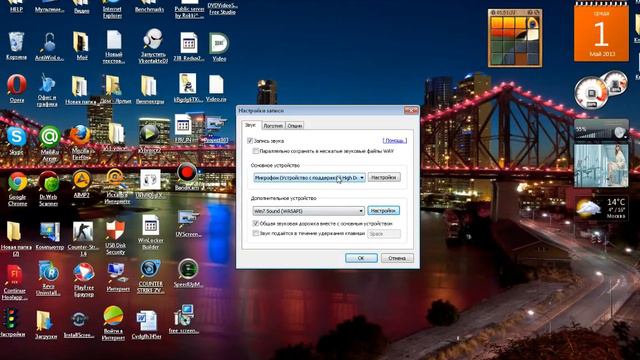Select the Искать в Интернете icon

coord(117,187)
